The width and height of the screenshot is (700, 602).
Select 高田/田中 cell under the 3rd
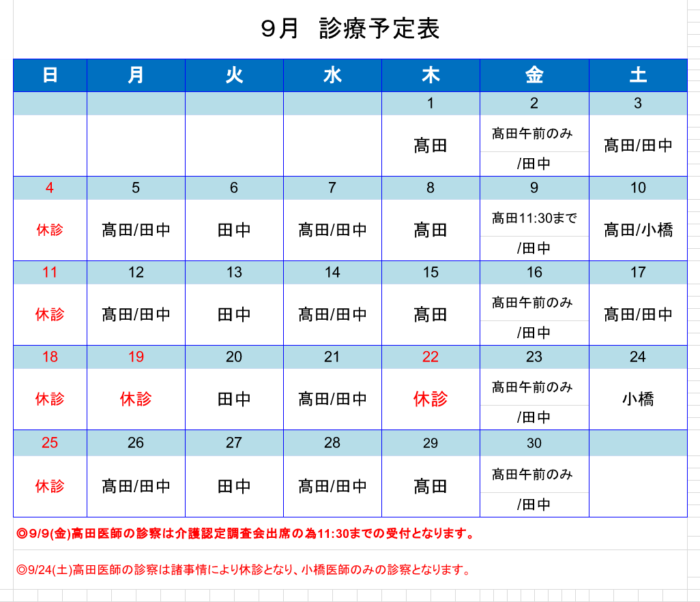click(x=639, y=145)
